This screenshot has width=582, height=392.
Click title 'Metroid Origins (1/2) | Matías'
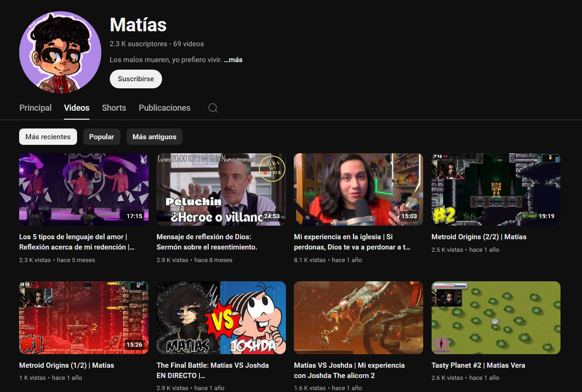click(x=67, y=365)
